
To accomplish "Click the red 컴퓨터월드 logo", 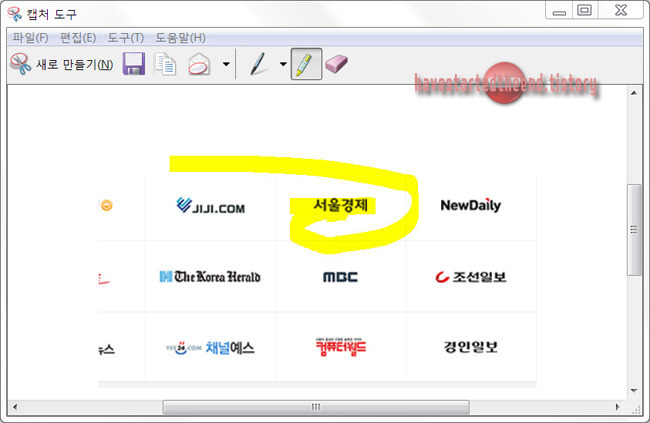I will [340, 347].
